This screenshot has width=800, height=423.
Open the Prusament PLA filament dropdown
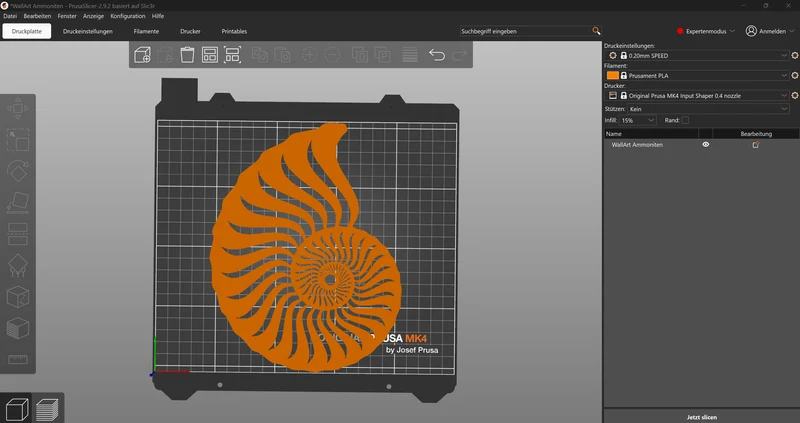[x=697, y=76]
